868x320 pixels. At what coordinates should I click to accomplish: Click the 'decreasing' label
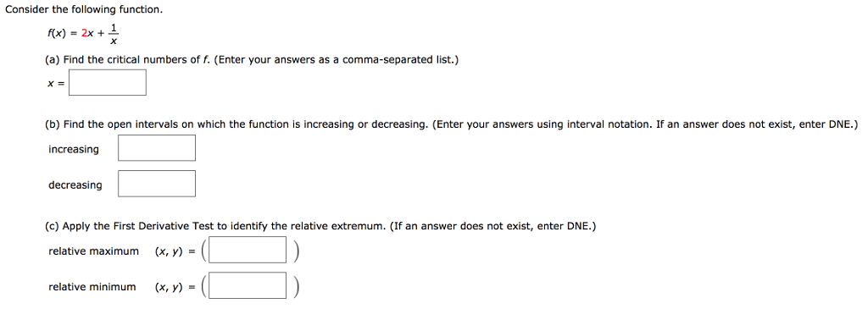point(75,185)
